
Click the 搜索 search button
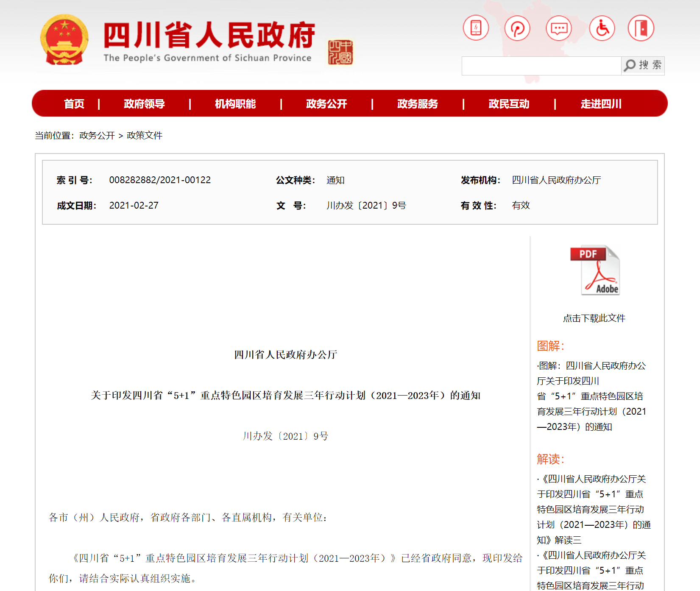[643, 65]
